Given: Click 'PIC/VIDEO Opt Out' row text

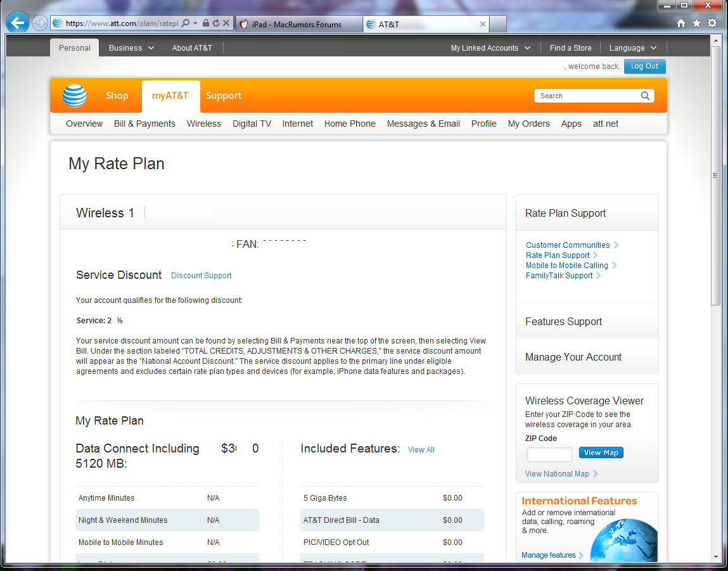Looking at the screenshot, I should 336,542.
